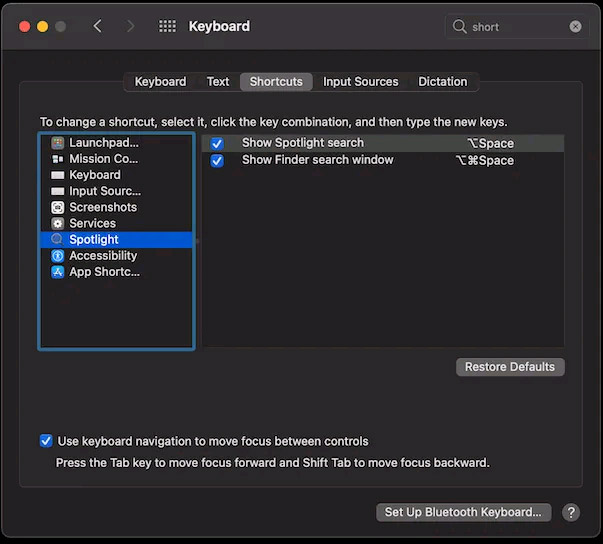This screenshot has width=603, height=544.
Task: Select the Launchpad icon in the category list
Action: [58, 143]
